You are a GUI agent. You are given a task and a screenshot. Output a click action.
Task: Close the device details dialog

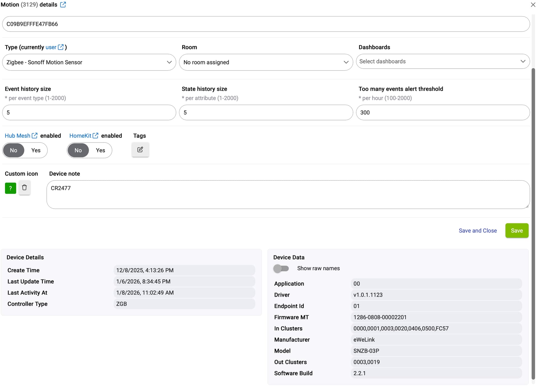(533, 4)
